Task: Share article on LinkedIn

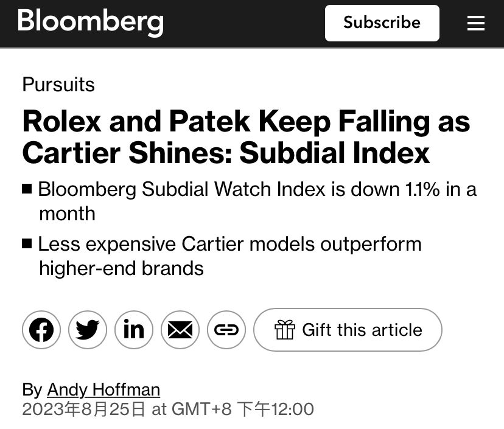Action: [x=134, y=330]
